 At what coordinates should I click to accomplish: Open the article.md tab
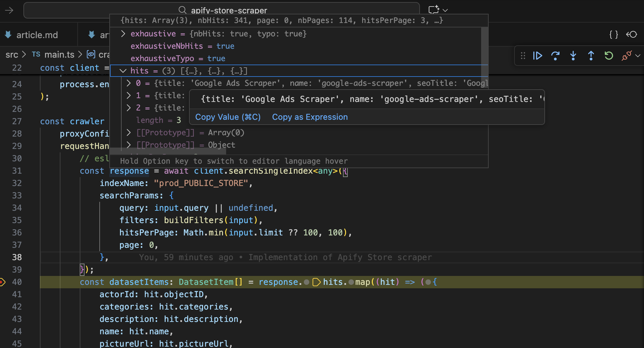point(37,35)
